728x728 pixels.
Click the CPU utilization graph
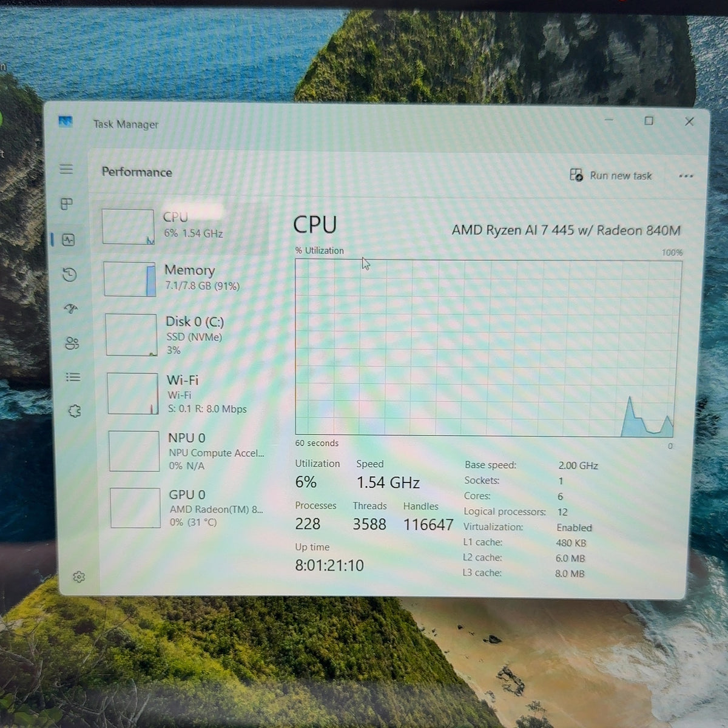click(487, 348)
